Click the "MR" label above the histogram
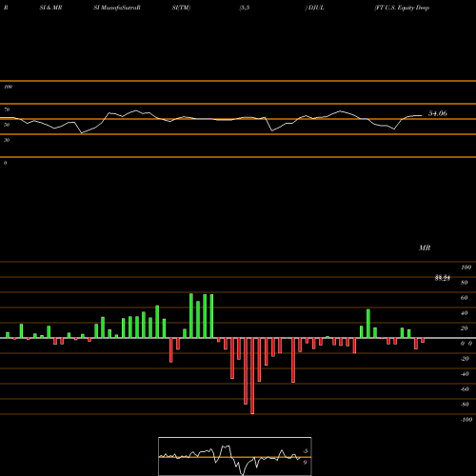 [425, 248]
